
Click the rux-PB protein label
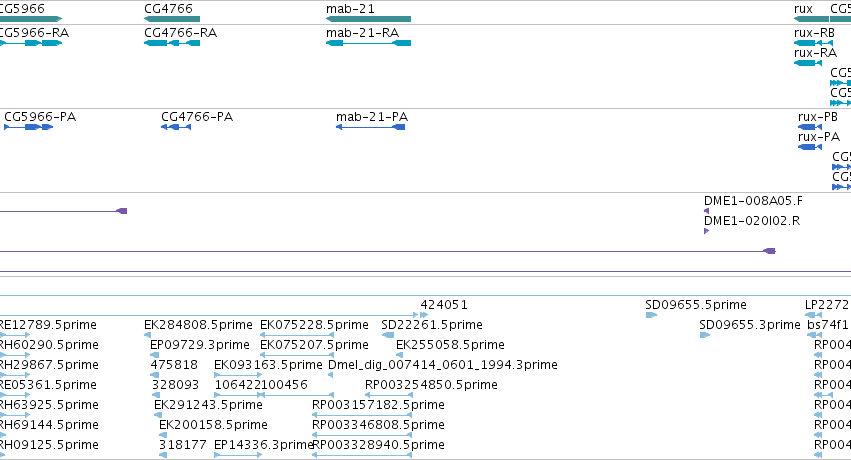[818, 117]
